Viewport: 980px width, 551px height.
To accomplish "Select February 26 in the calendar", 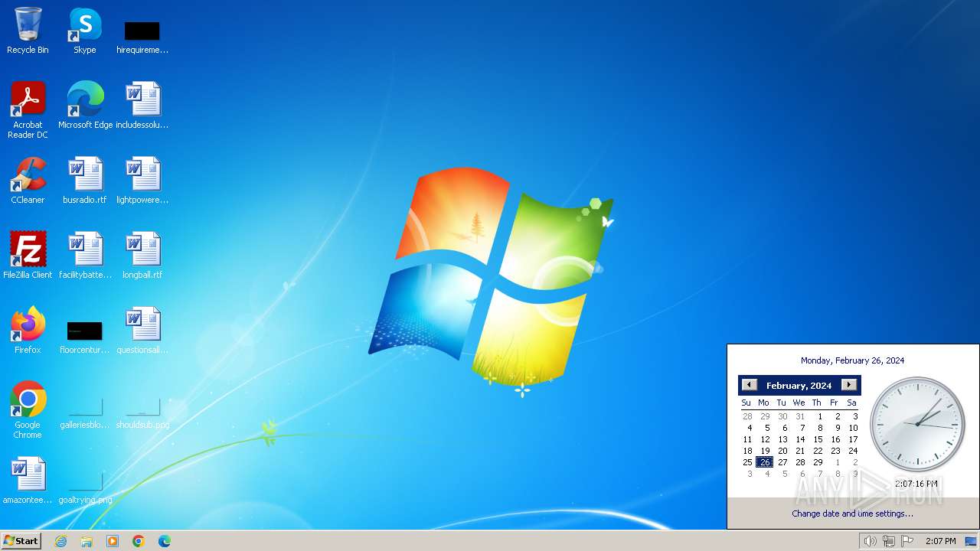I will [x=764, y=462].
